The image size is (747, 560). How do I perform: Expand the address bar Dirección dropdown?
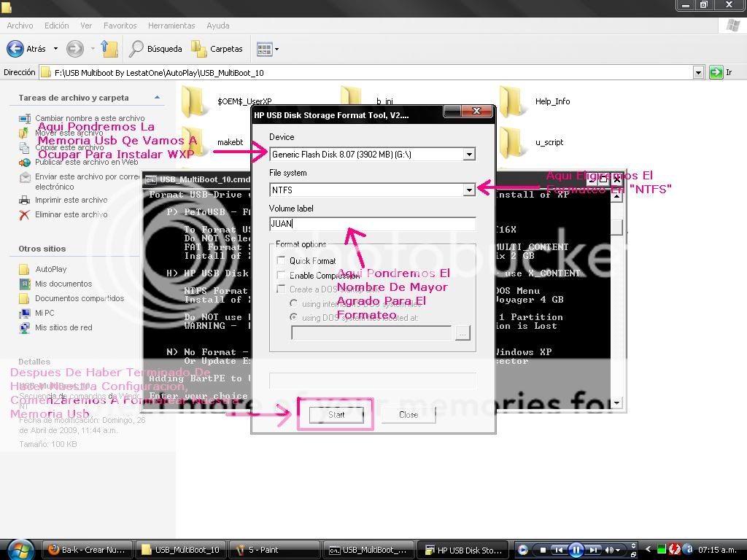click(x=698, y=72)
